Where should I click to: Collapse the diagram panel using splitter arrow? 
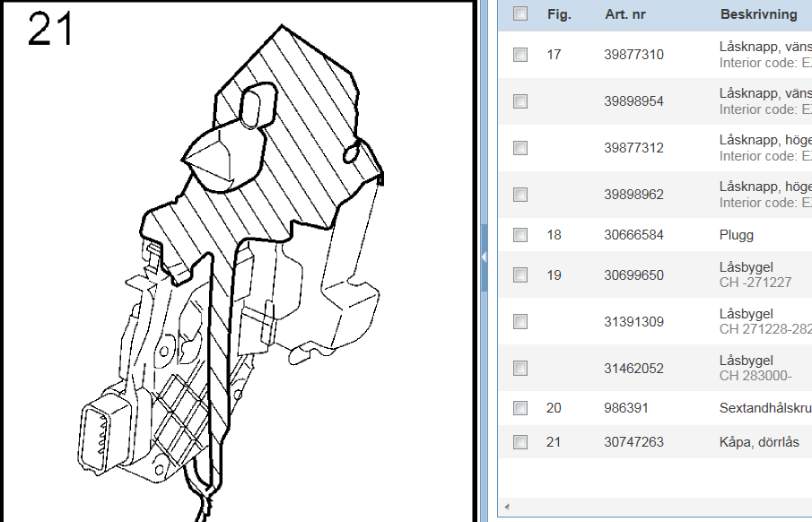485,257
